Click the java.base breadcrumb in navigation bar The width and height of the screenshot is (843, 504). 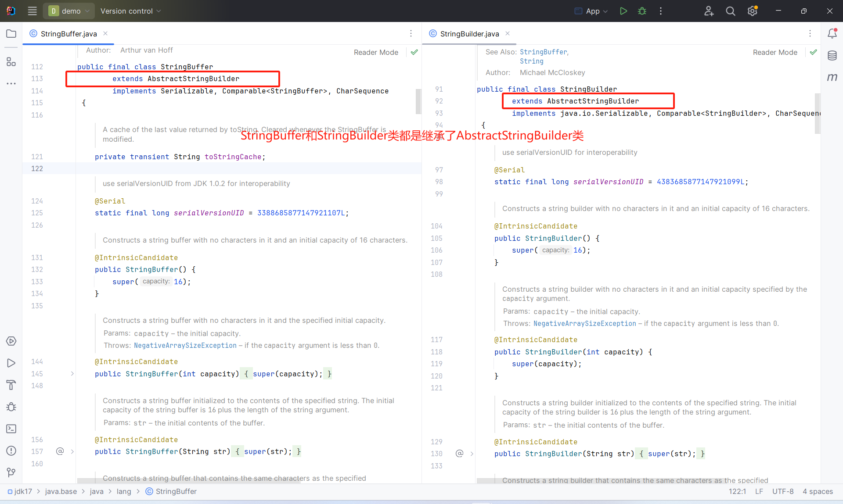click(61, 491)
